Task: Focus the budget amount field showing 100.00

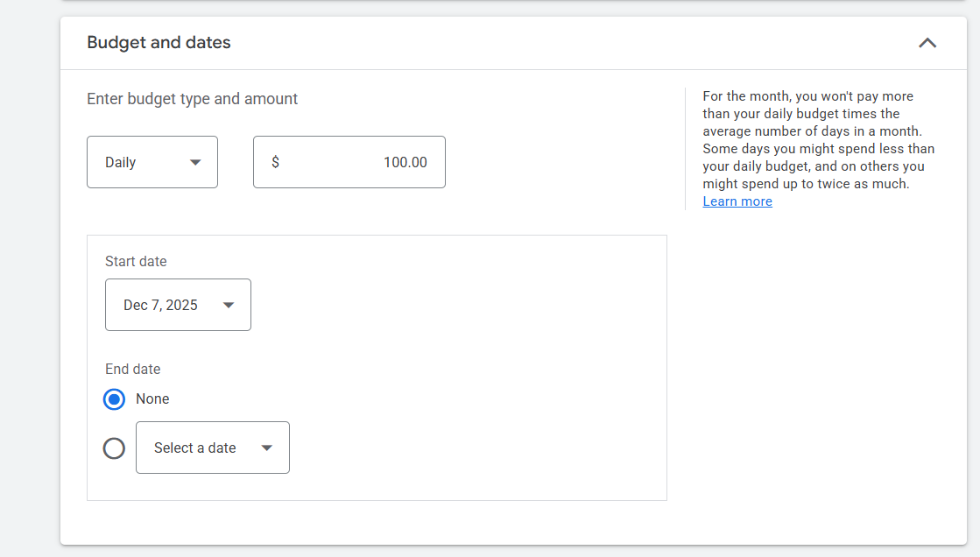Action: pyautogui.click(x=368, y=162)
